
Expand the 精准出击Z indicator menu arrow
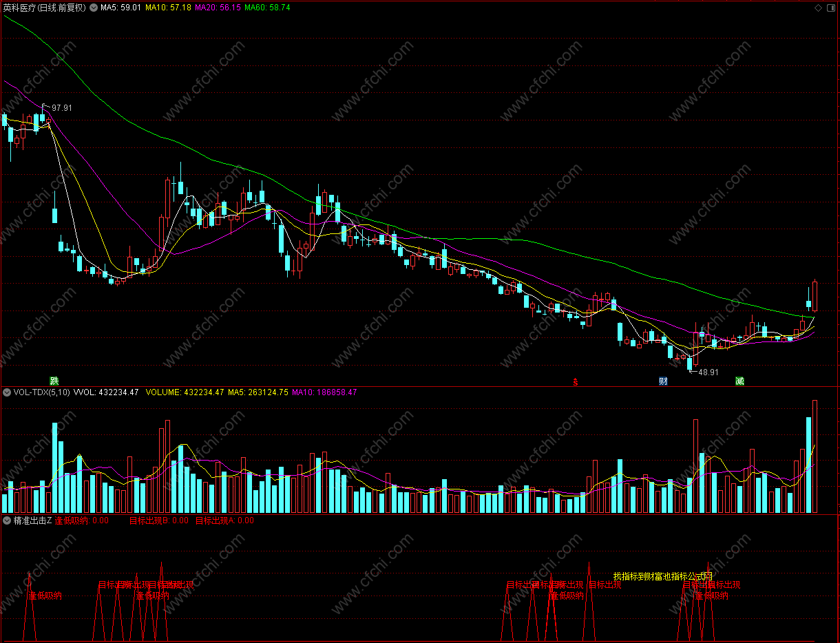(6, 520)
